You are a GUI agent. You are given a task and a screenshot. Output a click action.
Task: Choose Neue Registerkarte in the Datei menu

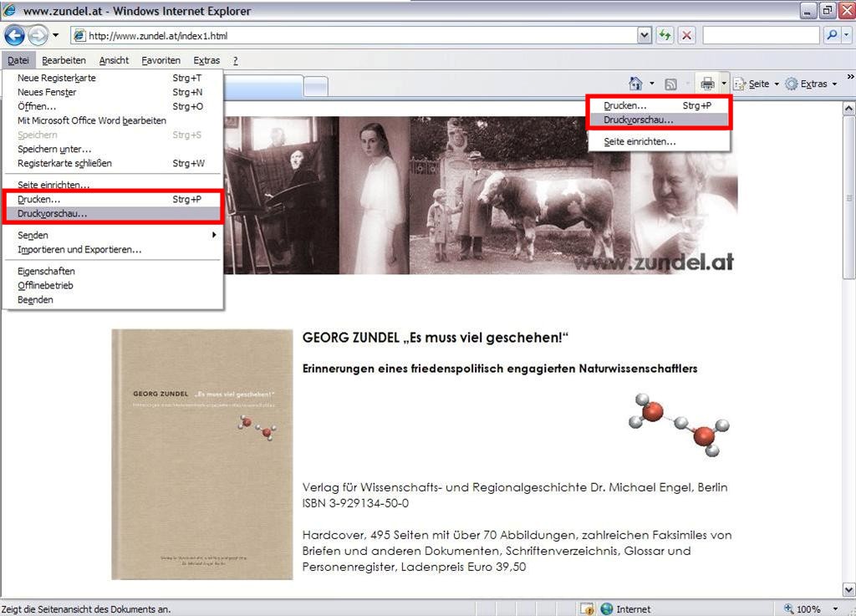tap(113, 78)
